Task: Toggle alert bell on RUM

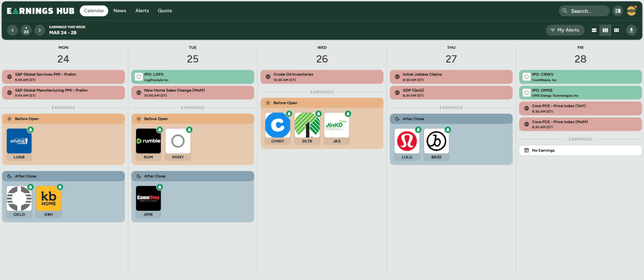Action: tap(160, 130)
